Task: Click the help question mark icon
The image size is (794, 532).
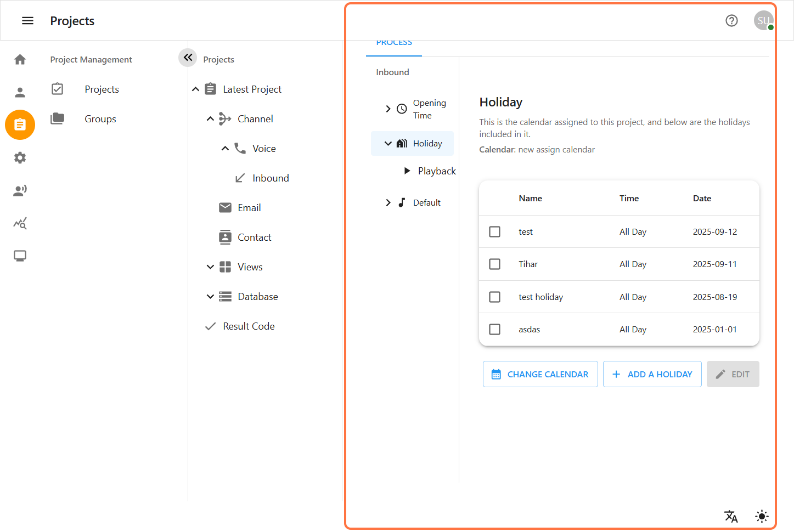Action: point(731,21)
